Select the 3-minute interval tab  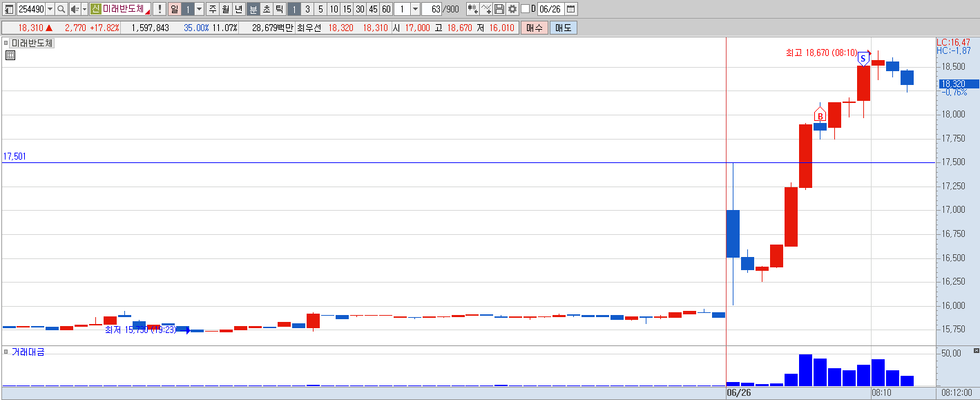(307, 9)
